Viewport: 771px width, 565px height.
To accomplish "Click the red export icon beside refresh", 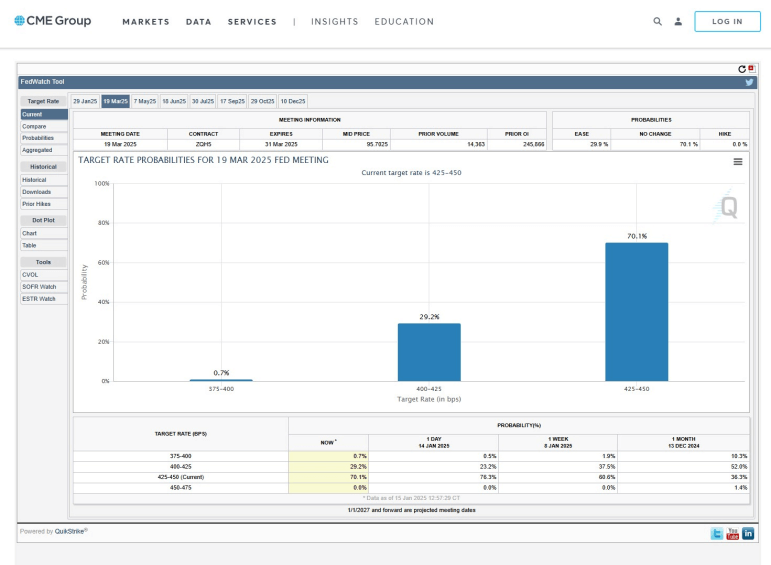I will pyautogui.click(x=751, y=69).
